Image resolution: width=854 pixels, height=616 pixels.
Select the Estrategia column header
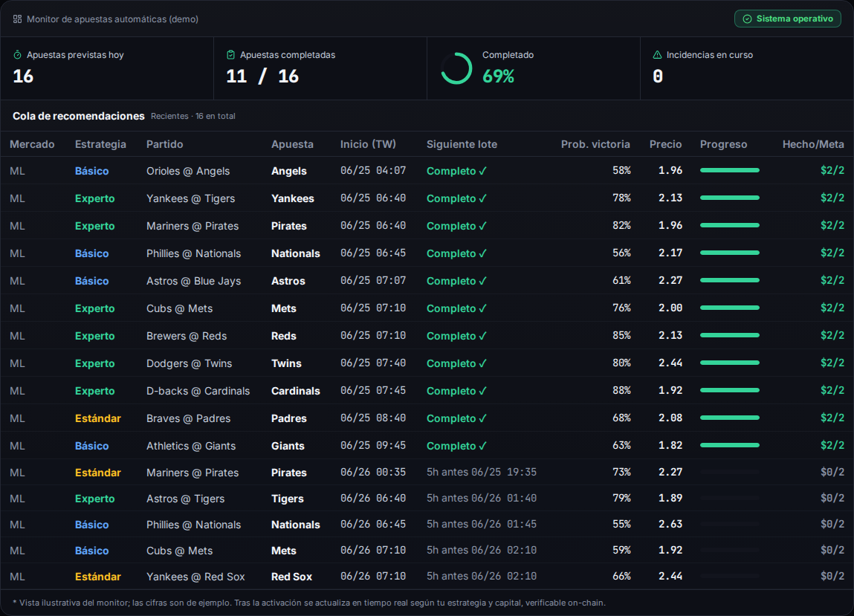click(100, 144)
